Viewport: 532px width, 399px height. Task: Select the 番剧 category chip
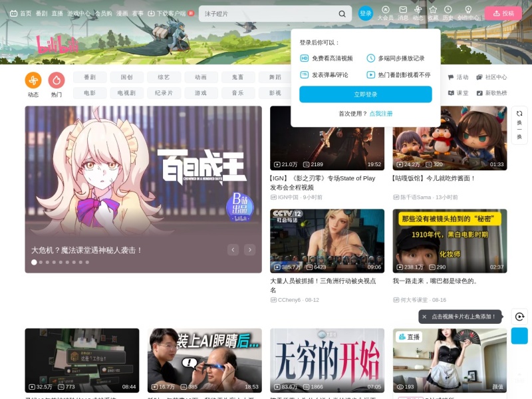point(90,77)
